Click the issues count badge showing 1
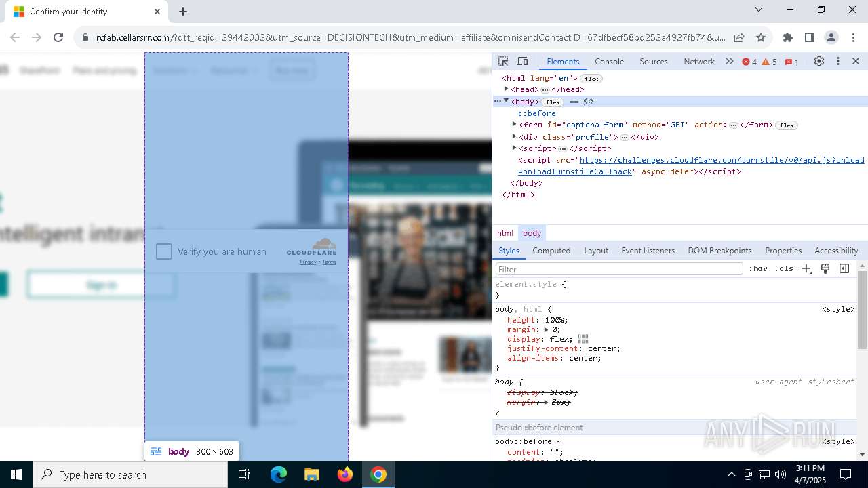The height and width of the screenshot is (488, 868). [792, 62]
